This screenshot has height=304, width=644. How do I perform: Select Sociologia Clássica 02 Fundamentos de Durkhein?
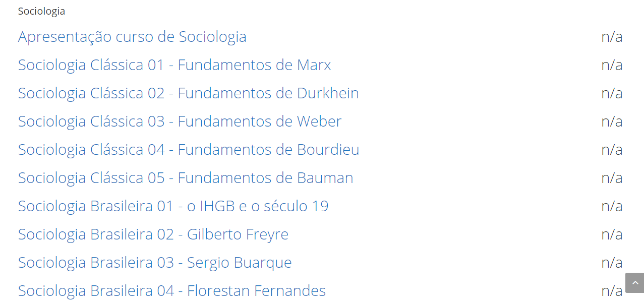coord(188,93)
